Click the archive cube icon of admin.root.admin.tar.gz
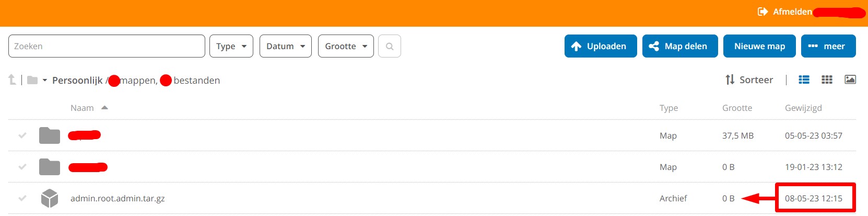Screen dimensions: 868x216 coord(50,198)
